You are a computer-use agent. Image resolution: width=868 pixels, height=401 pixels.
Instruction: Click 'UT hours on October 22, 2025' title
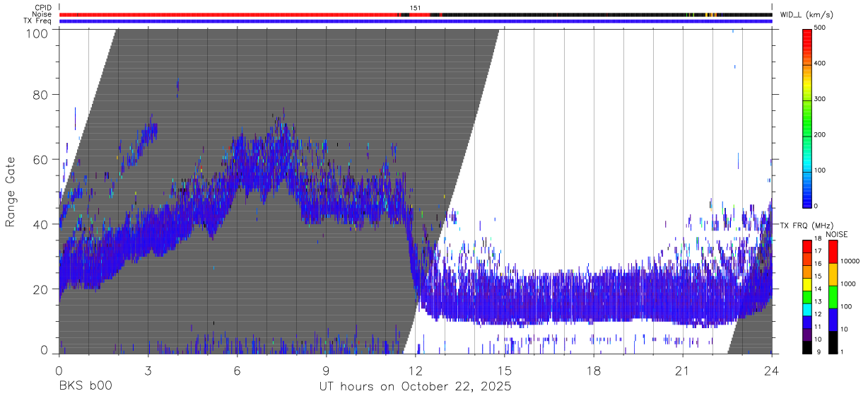pos(415,388)
